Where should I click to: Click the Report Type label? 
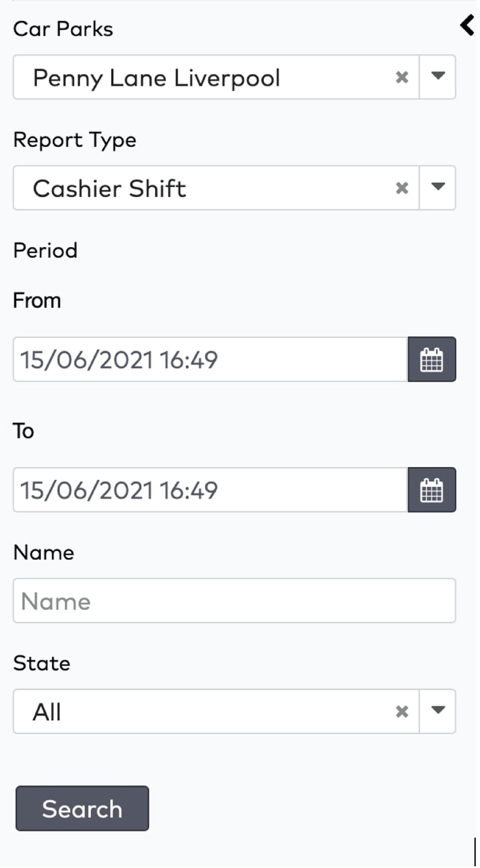[x=75, y=140]
